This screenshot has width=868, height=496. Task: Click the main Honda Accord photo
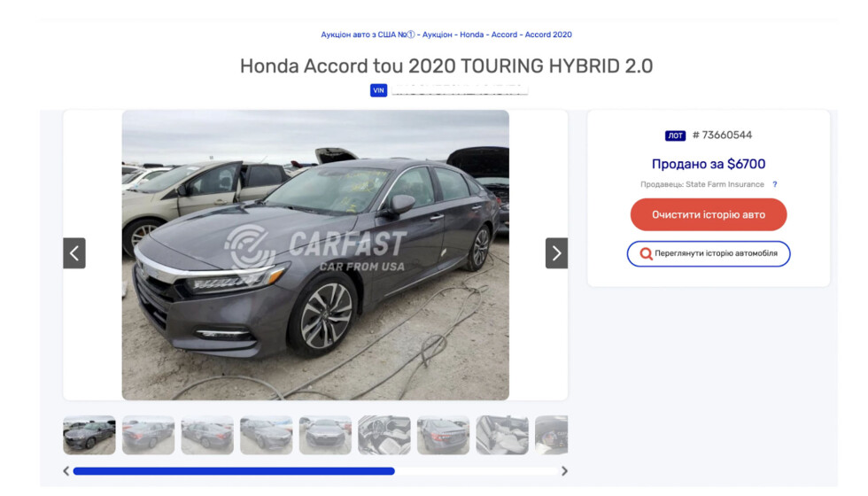point(315,255)
